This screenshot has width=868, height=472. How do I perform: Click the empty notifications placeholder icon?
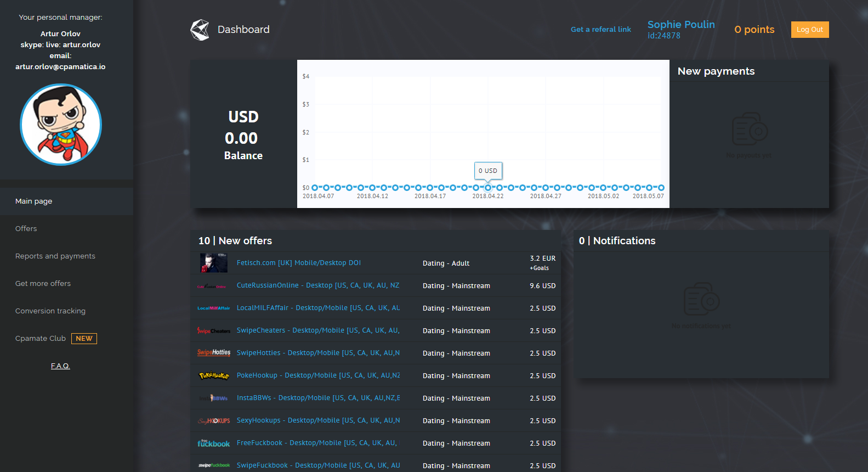point(702,300)
